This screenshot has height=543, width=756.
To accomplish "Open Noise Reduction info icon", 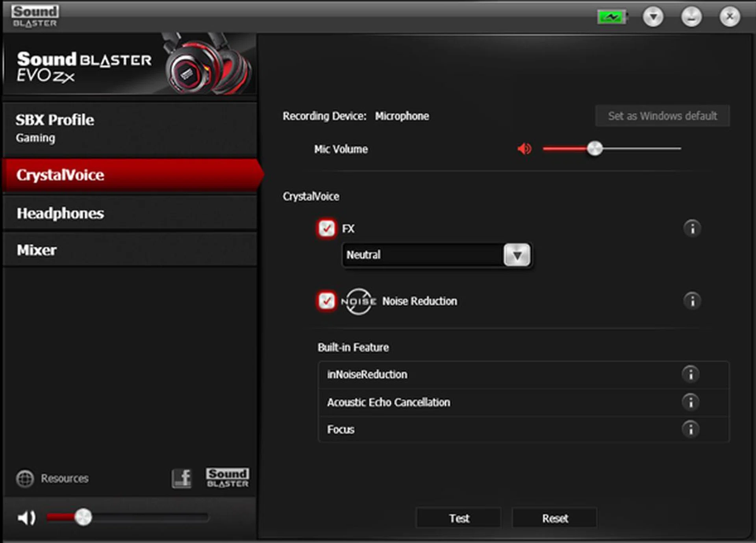I will point(692,301).
